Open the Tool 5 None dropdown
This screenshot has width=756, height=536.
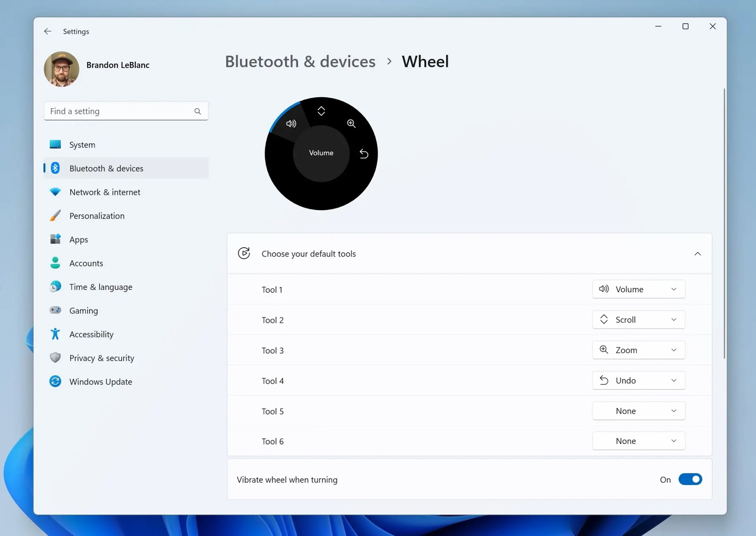[638, 410]
